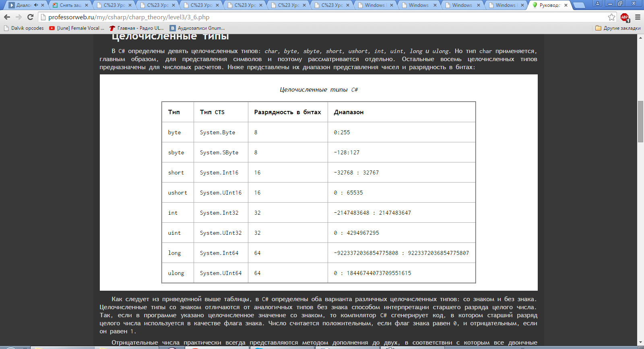Open the Adblock Plus extension icon
Viewport: 644px width, 349px height.
[625, 17]
